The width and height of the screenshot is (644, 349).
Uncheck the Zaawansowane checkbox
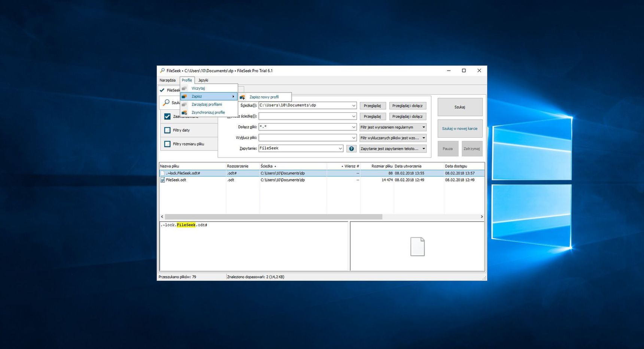point(167,116)
